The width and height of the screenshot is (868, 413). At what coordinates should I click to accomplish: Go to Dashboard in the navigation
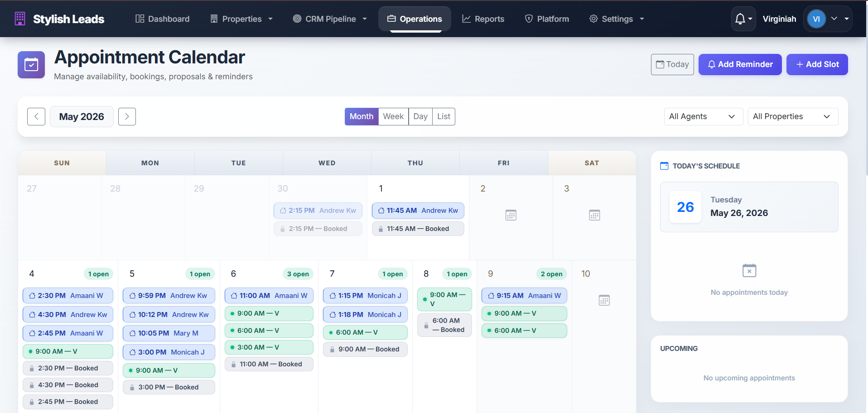click(x=162, y=19)
